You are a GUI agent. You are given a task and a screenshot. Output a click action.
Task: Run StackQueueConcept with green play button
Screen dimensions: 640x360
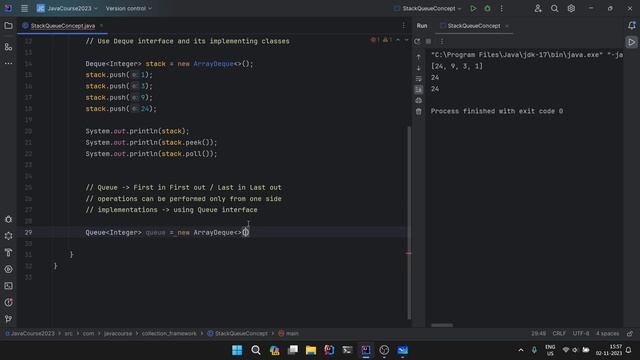473,8
